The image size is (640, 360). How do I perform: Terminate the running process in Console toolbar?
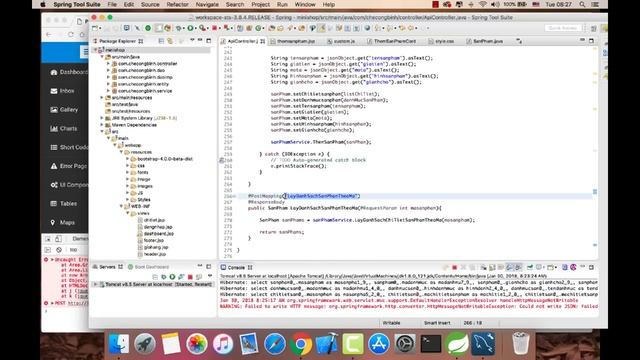click(454, 267)
